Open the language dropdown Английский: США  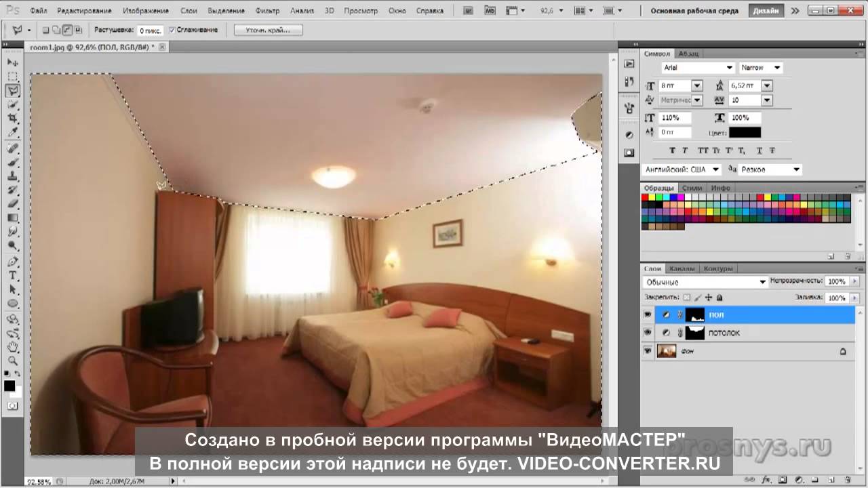[x=681, y=169]
